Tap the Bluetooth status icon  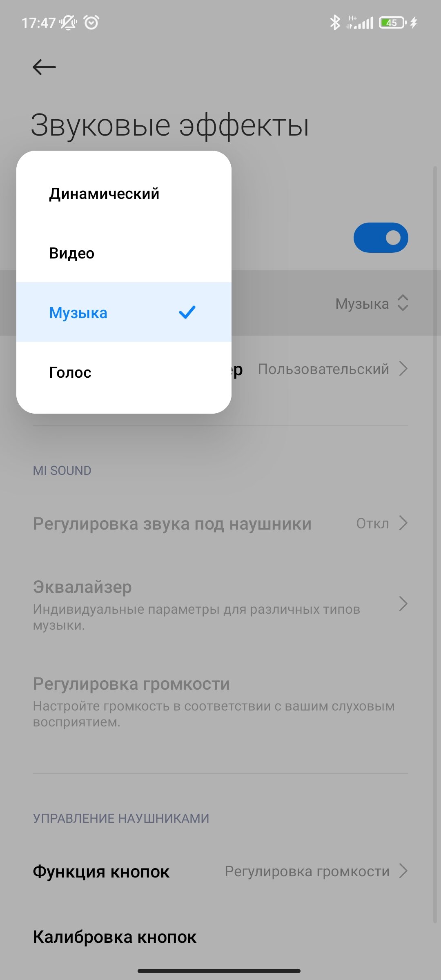(x=335, y=22)
